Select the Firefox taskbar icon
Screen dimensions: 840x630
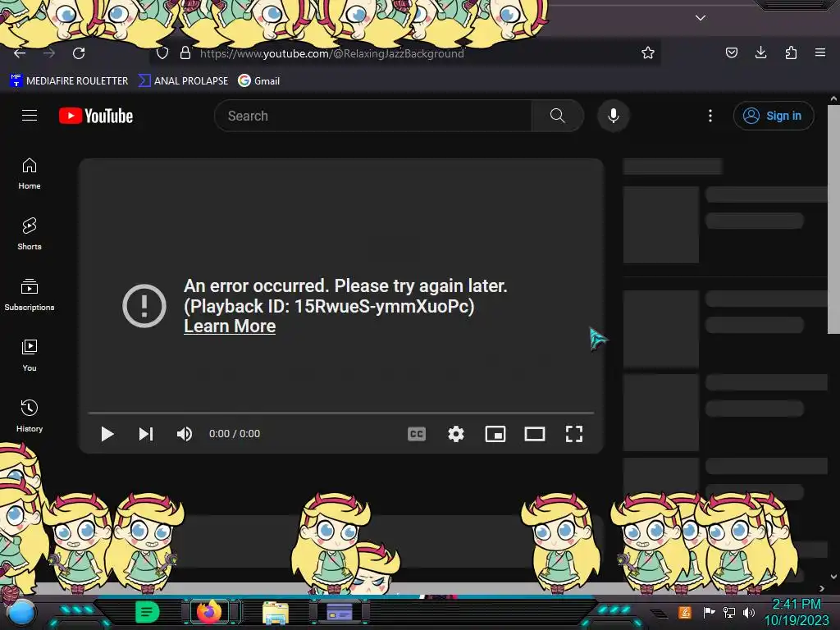(209, 612)
